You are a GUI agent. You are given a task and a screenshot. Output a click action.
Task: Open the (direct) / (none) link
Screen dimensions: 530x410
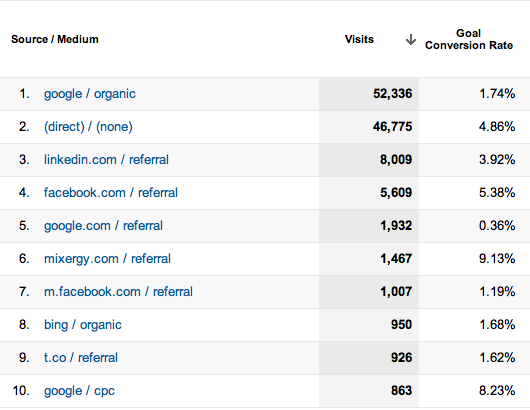click(88, 127)
